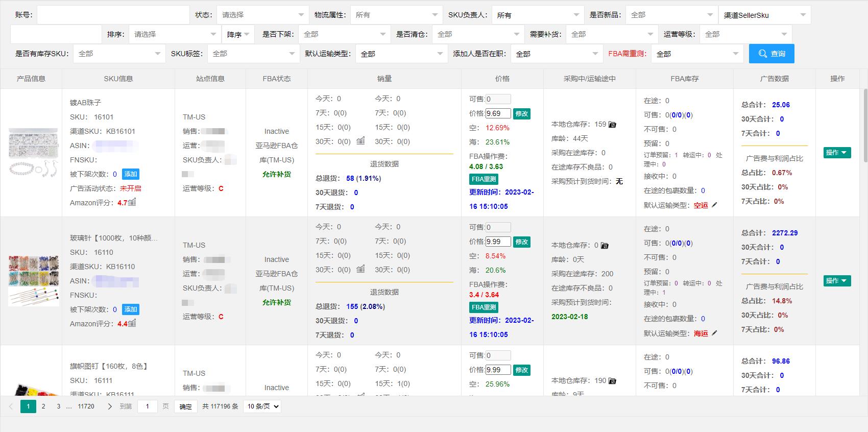Viewport: 868px width, 432px height.
Task: Click product title 玻璃针【1000枚，10种颜…
Action: coord(113,238)
